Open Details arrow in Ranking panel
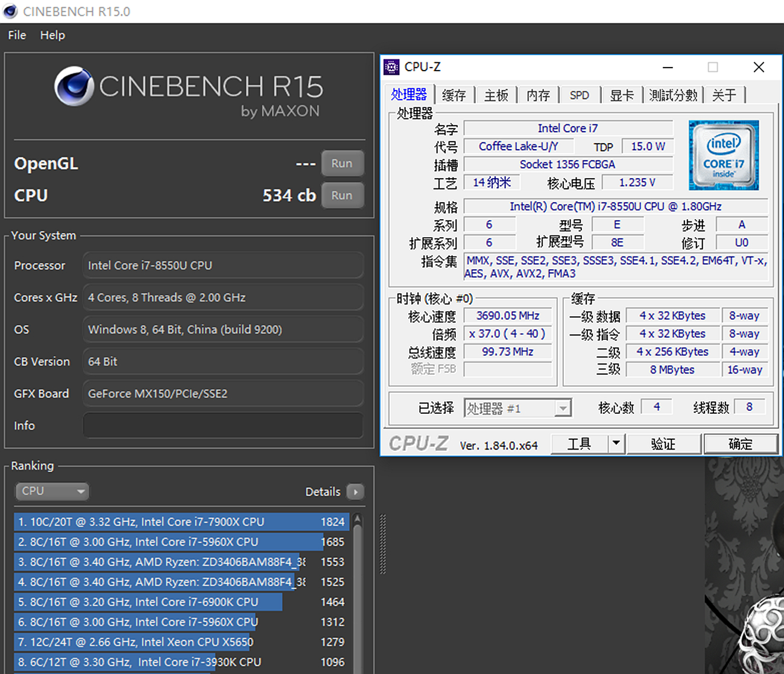The image size is (784, 674). pyautogui.click(x=355, y=492)
